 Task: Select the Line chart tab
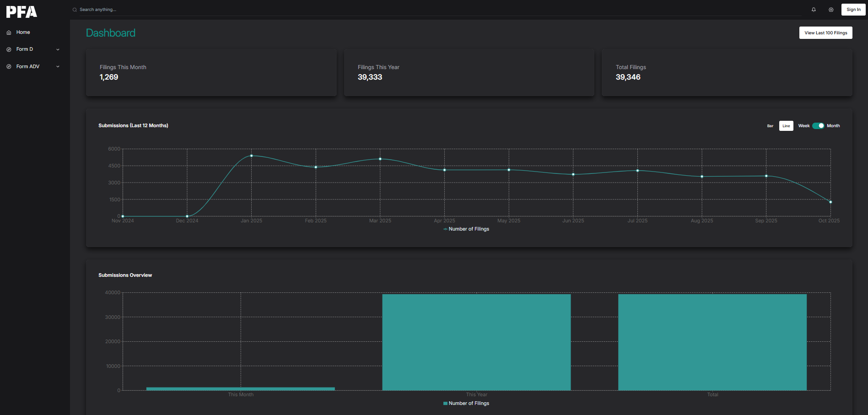coord(786,125)
